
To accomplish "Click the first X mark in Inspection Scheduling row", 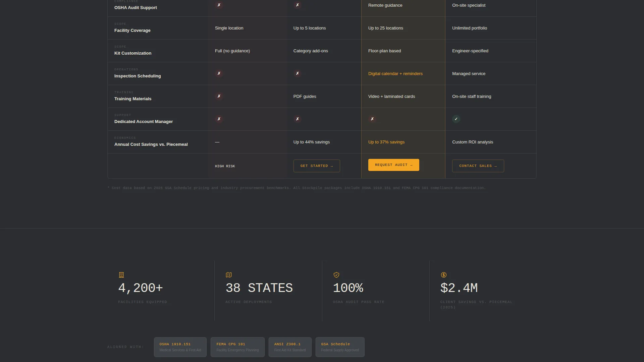I will [x=219, y=73].
